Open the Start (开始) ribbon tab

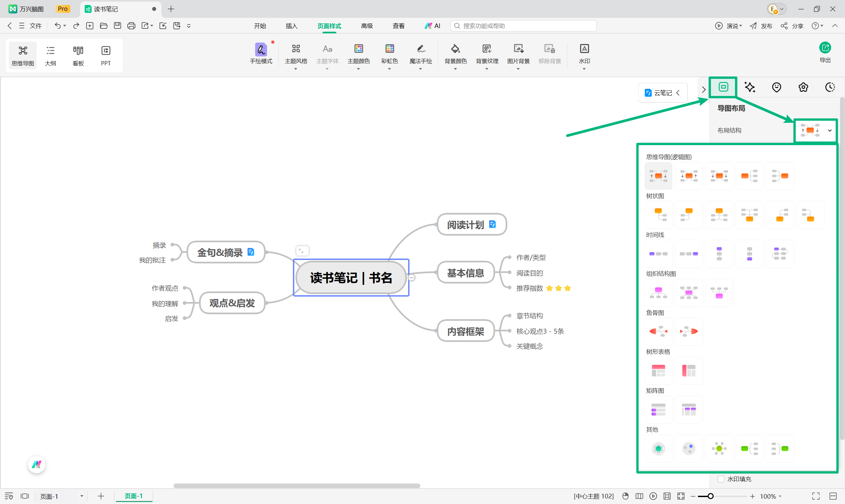260,26
